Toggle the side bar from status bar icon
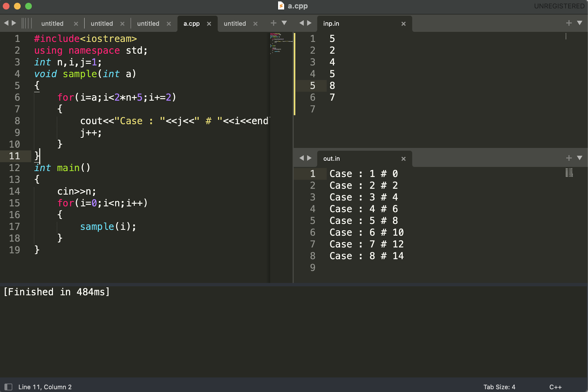Viewport: 588px width, 392px height. pos(8,387)
